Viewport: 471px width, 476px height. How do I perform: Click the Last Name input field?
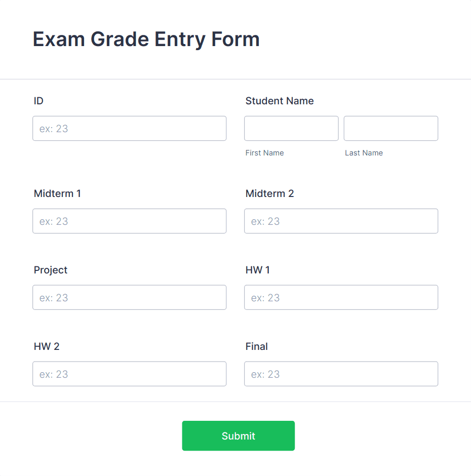390,128
